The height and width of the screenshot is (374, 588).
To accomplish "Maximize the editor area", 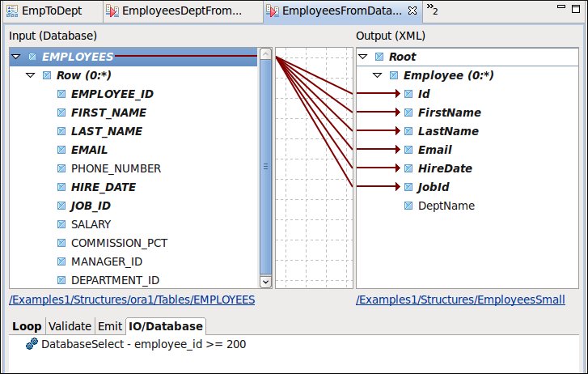I will click(x=576, y=9).
